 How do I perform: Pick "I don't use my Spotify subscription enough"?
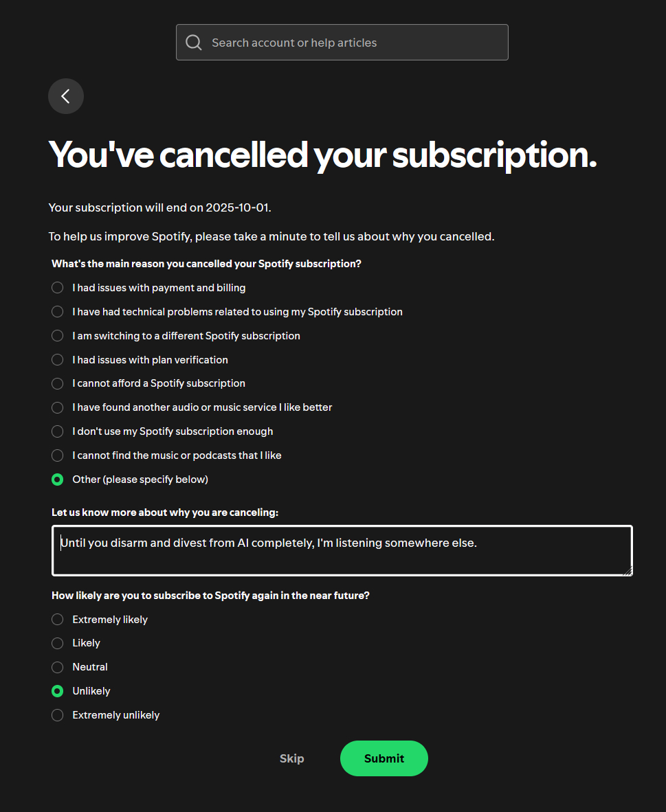coord(58,431)
